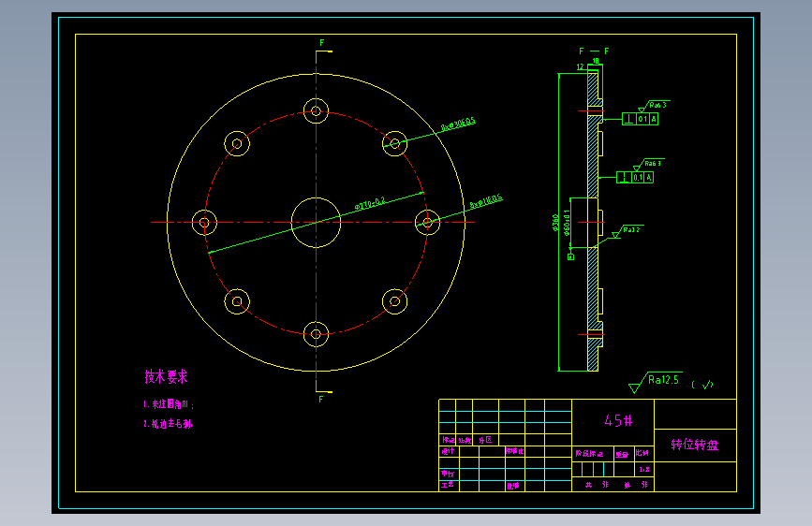Image resolution: width=812 pixels, height=526 pixels.
Task: Select the Φ270±0.2 bolt circle dimension text
Action: (x=370, y=203)
